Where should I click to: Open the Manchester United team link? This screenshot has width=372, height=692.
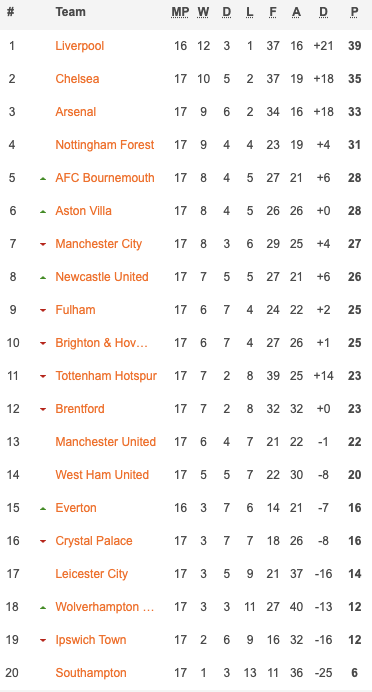click(x=105, y=442)
